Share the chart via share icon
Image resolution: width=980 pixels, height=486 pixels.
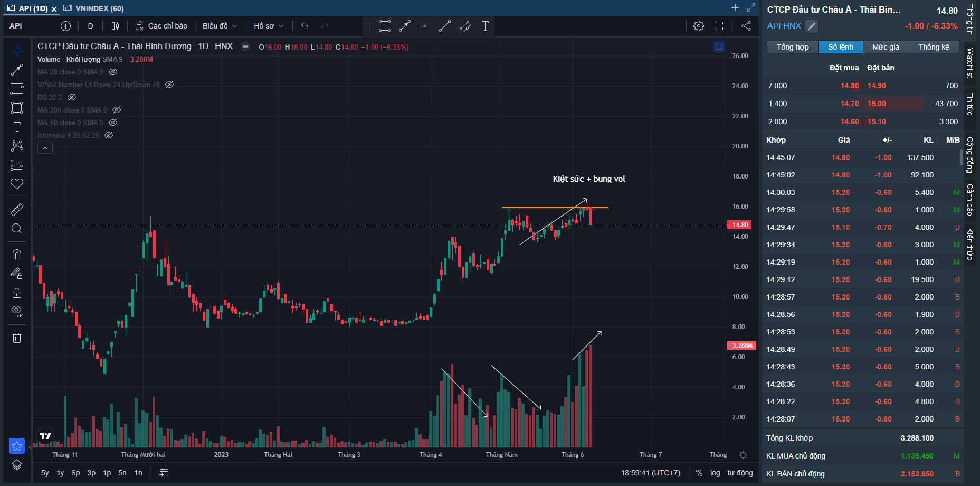[x=746, y=26]
